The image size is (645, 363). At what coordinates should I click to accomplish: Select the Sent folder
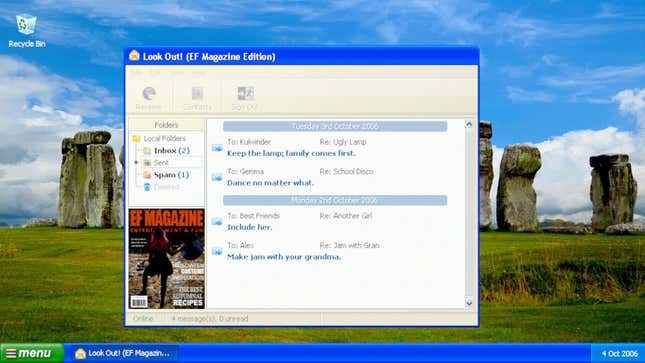click(161, 163)
